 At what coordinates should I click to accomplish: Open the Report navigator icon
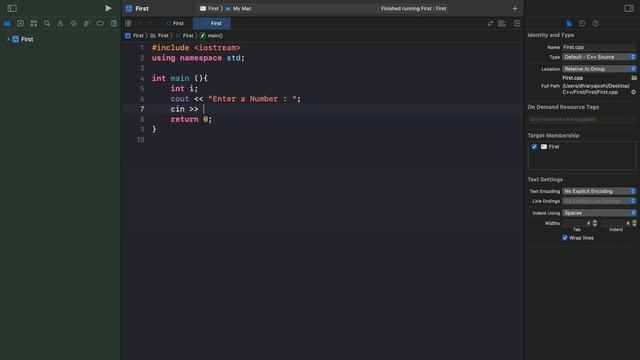(x=113, y=24)
